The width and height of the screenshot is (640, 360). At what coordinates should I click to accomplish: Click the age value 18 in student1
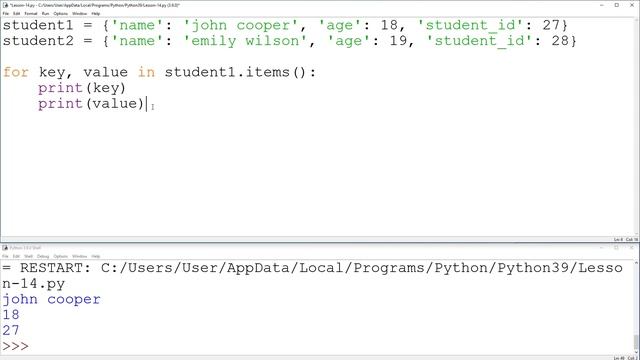(389, 25)
